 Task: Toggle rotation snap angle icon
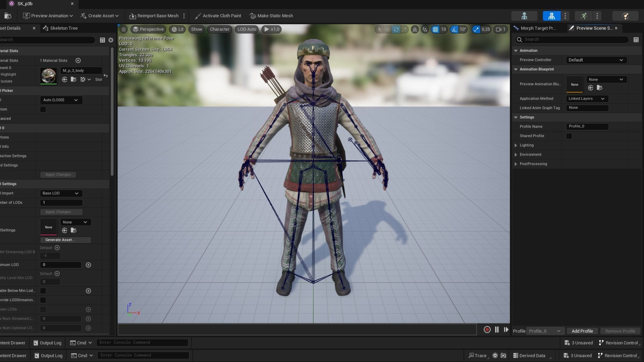click(454, 29)
